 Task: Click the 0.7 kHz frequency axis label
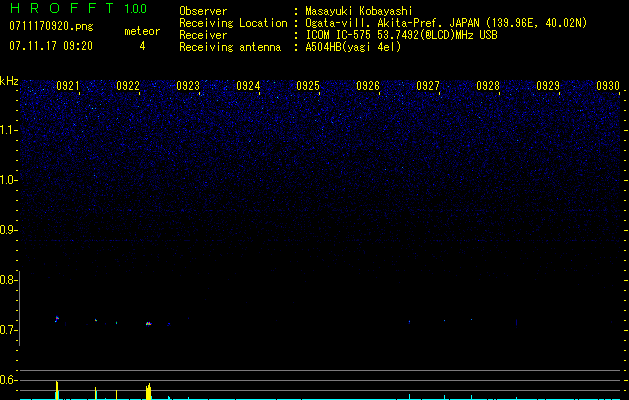pos(8,331)
